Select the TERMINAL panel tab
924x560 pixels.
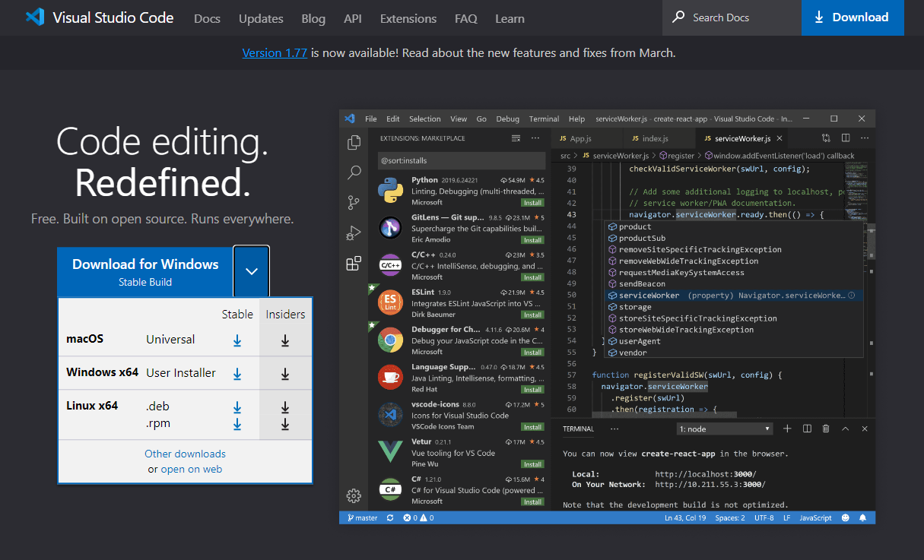[x=578, y=429]
